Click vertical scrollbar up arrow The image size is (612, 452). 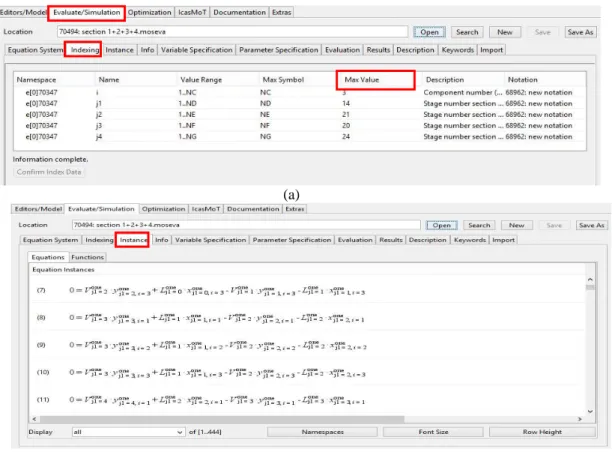[x=590, y=279]
